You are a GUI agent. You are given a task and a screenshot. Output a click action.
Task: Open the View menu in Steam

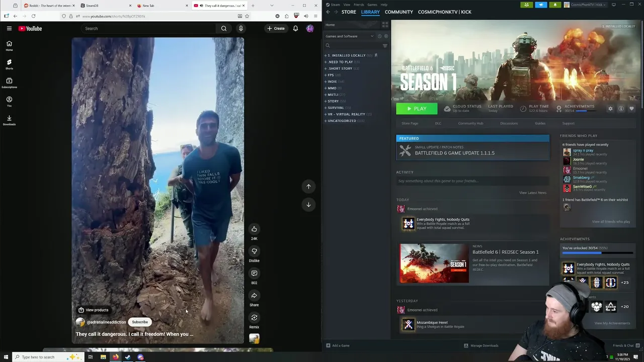[x=347, y=5]
